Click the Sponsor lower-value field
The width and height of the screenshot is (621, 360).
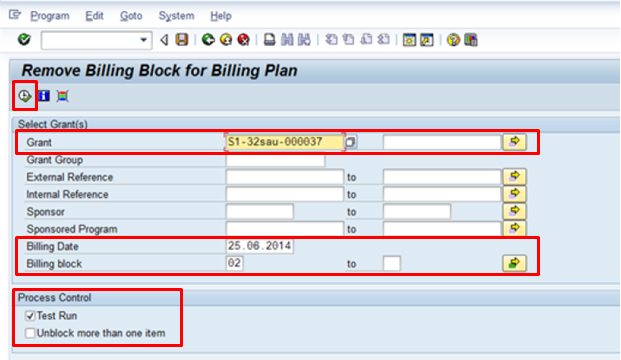[259, 211]
